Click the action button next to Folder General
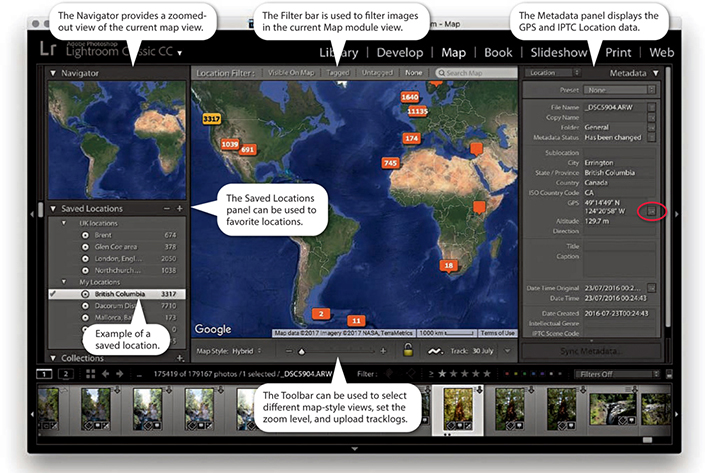Screen dimensions: 705x473 tap(651, 128)
